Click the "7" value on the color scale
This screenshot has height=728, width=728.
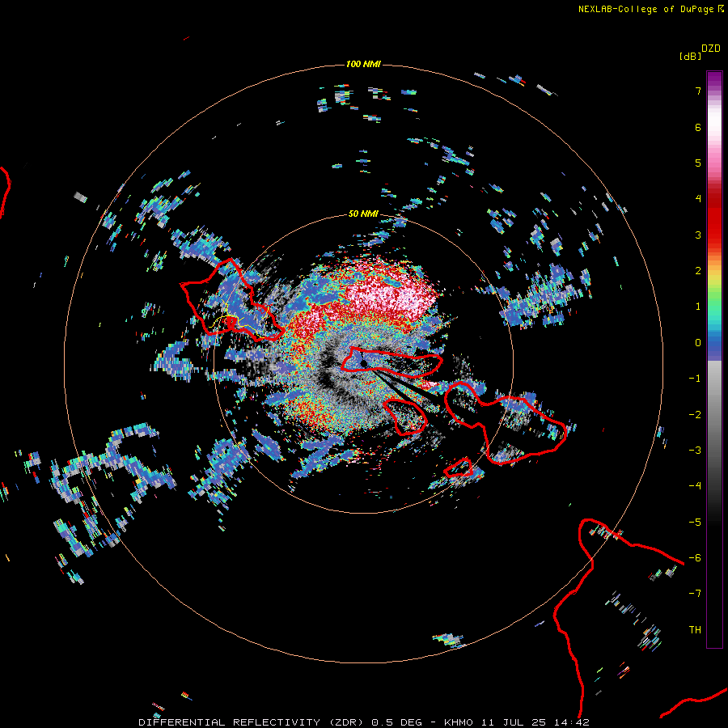tap(698, 91)
